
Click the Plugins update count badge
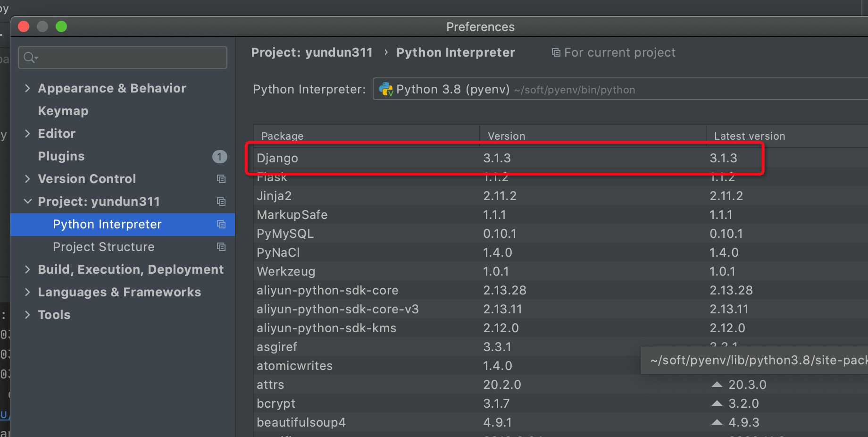coord(219,157)
